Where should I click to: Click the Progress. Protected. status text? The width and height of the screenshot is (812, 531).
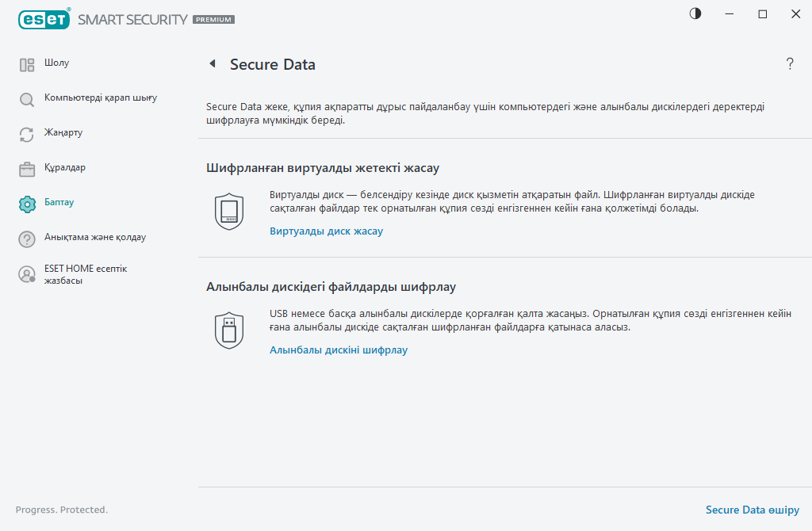pos(62,510)
